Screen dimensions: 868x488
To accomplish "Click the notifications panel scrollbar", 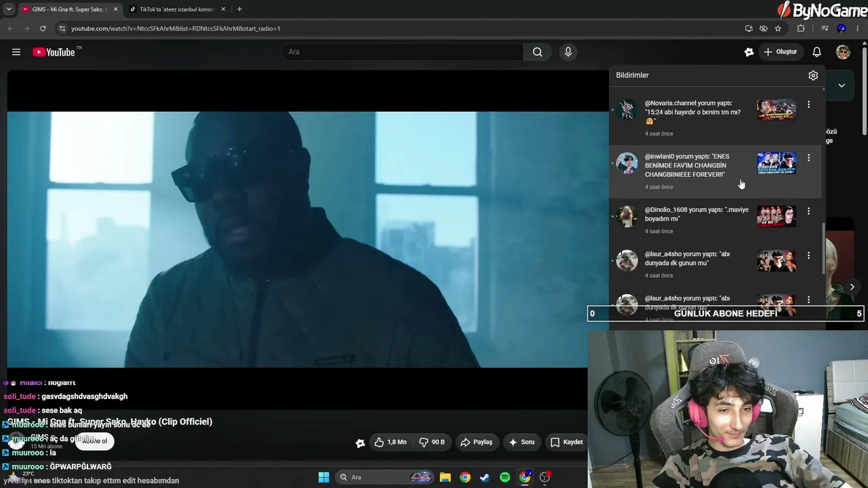I will point(824,249).
